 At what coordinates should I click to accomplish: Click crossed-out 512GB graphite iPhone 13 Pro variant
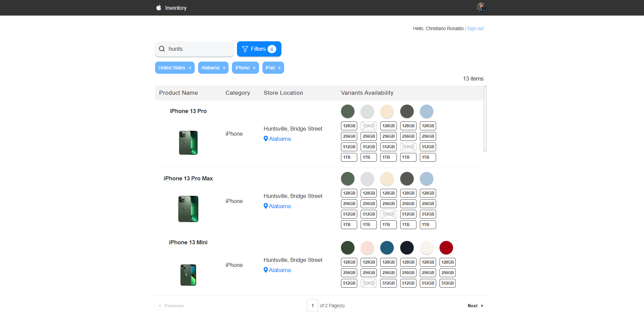408,147
